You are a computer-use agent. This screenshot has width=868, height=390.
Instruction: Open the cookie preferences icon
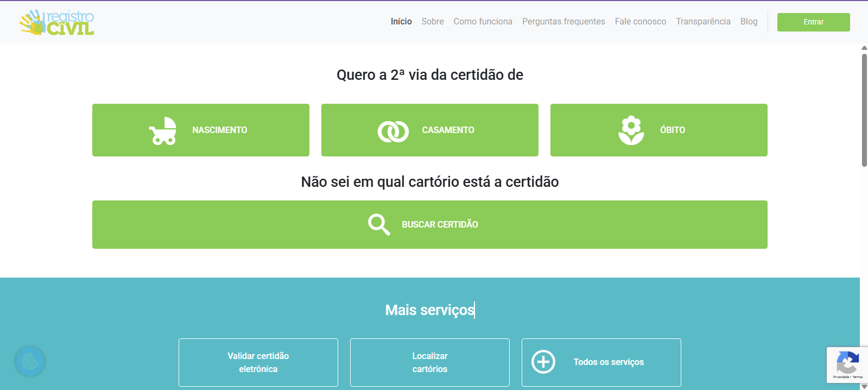[29, 361]
